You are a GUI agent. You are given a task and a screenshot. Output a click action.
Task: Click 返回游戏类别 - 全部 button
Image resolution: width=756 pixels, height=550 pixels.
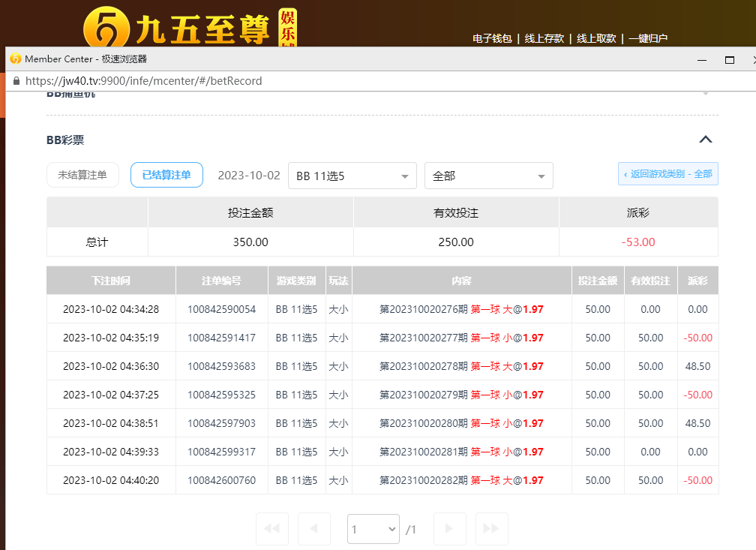[667, 174]
